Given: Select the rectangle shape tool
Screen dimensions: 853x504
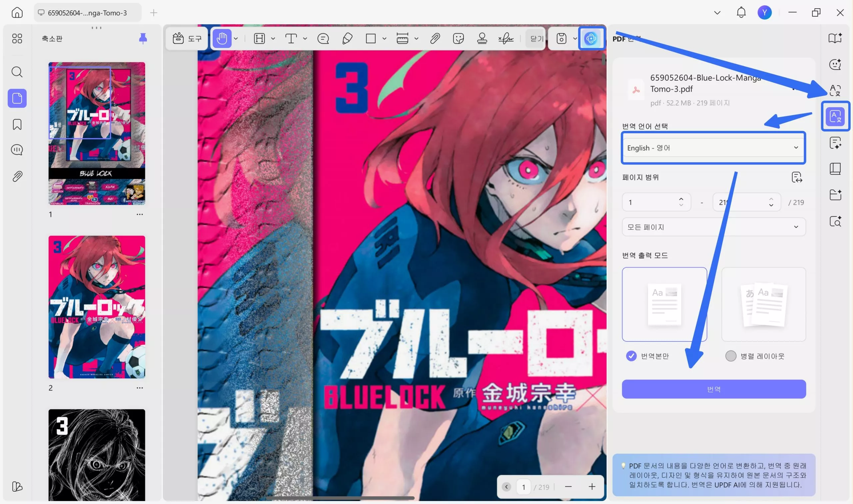Looking at the screenshot, I should tap(371, 39).
